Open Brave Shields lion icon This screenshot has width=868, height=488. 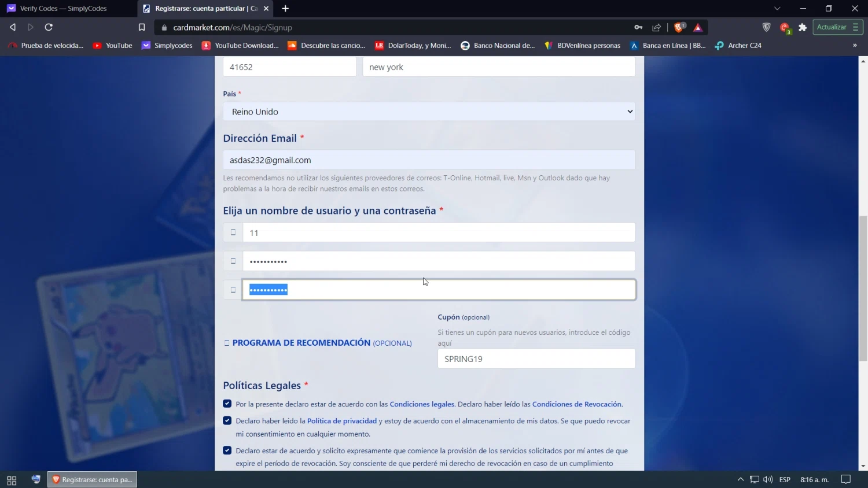679,27
